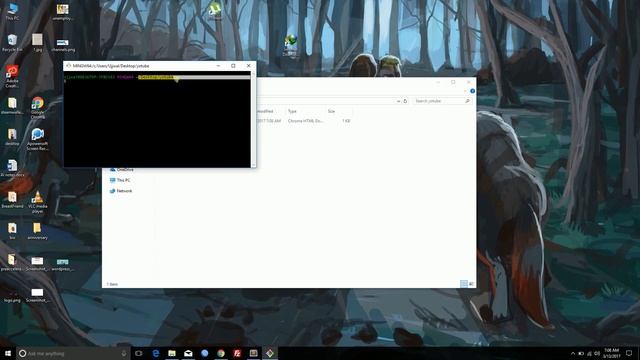Open the 1.jpg desktop file
Screen dimensions: 640x360
37,43
